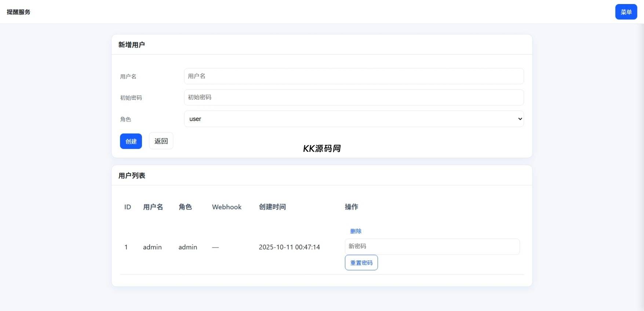Click into the 初始密码 field

353,98
